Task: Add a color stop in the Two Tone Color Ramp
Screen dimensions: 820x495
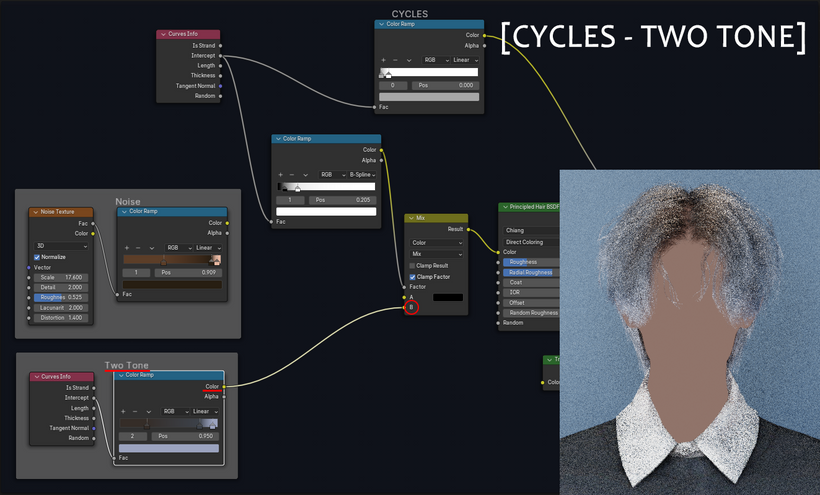Action: 123,411
